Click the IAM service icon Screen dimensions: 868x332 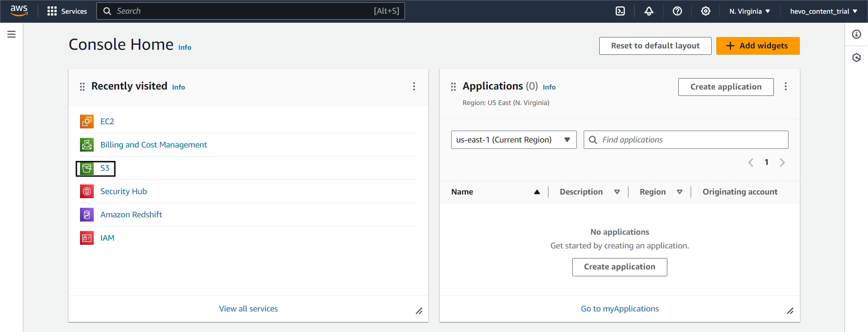[x=87, y=238]
